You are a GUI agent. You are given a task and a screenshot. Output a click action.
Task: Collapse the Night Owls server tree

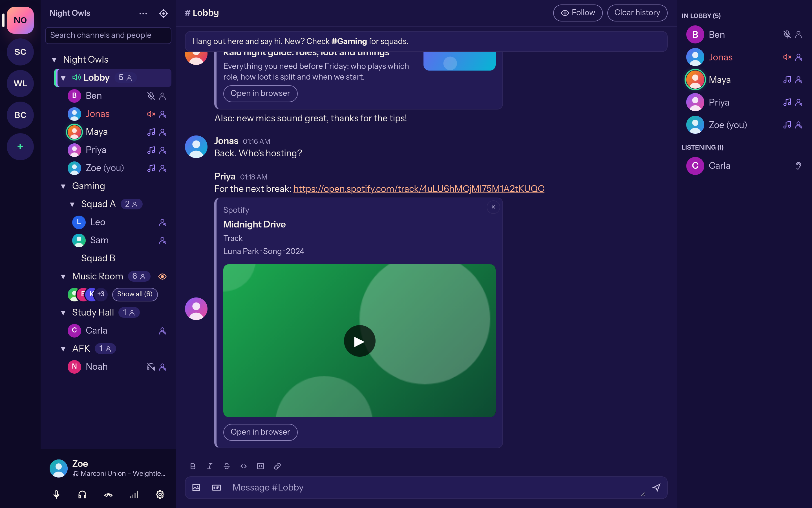(x=54, y=60)
